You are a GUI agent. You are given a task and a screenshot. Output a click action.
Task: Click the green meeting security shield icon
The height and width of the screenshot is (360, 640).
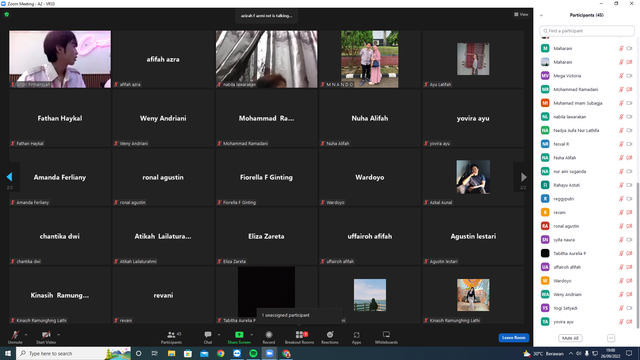[x=7, y=14]
